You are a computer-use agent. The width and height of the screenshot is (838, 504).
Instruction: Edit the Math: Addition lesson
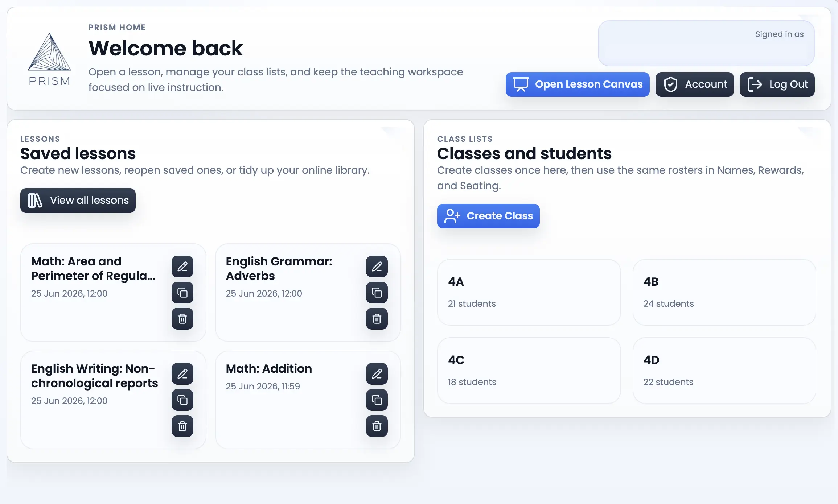pyautogui.click(x=377, y=374)
